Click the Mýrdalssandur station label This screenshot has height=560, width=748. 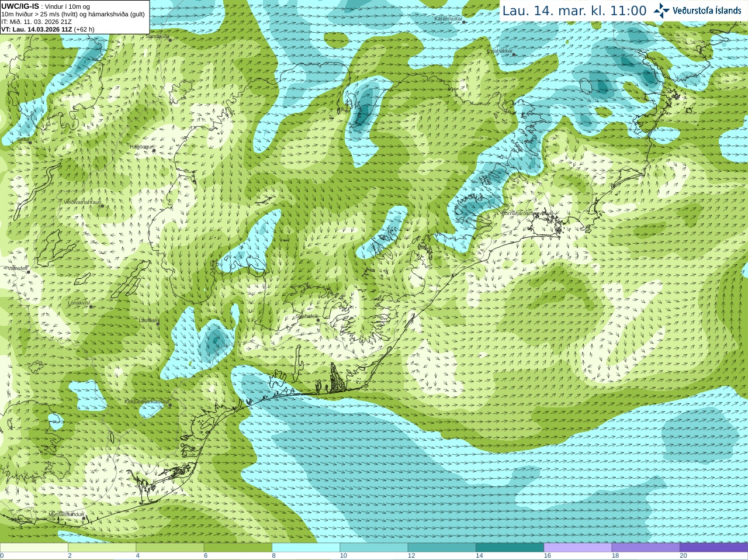coord(66,514)
